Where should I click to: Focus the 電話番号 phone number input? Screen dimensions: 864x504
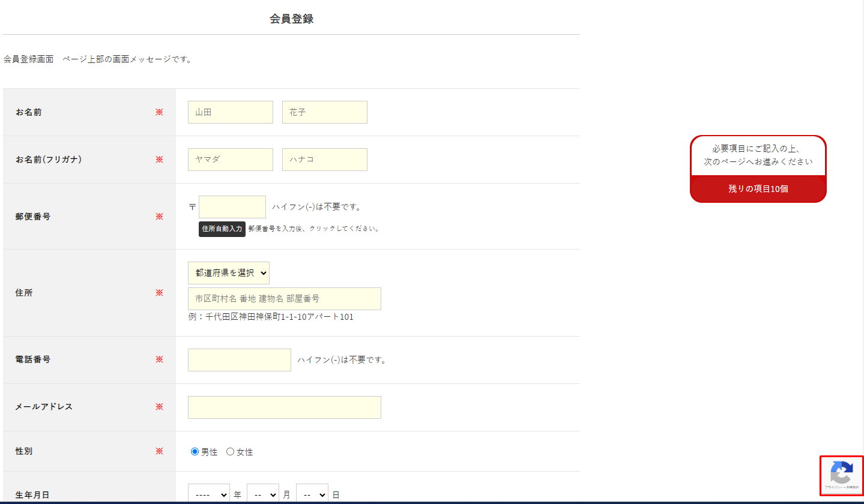(x=239, y=360)
